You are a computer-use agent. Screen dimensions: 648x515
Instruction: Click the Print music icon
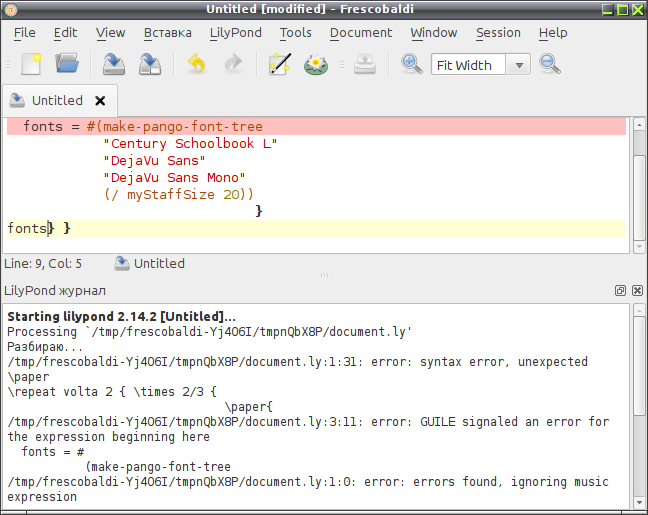coord(365,64)
